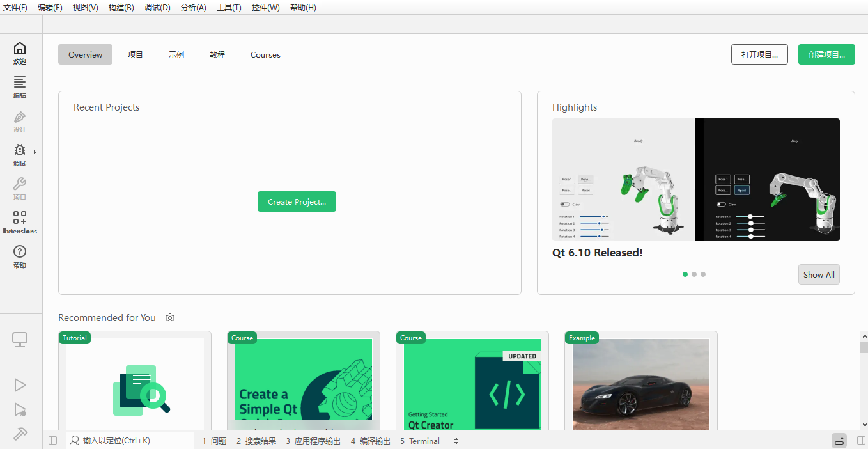The height and width of the screenshot is (449, 868).
Task: Open the 工具(T) menu
Action: [x=229, y=7]
